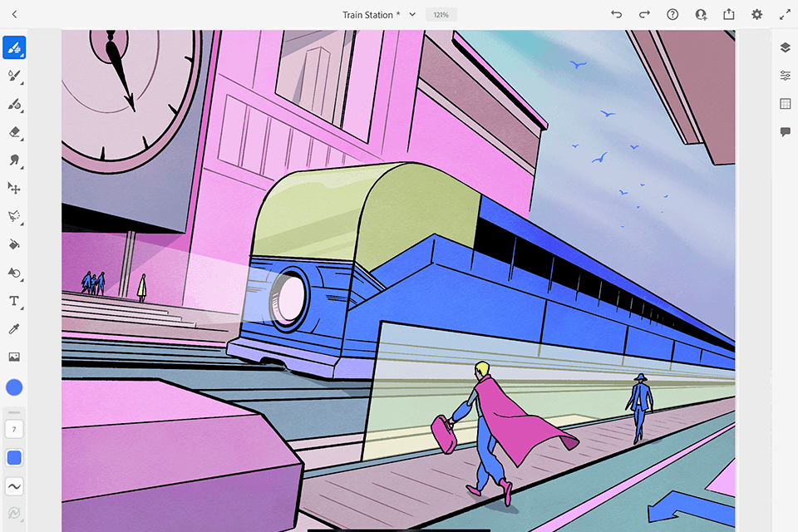The width and height of the screenshot is (798, 532).
Task: Open the round blue color chip
Action: pyautogui.click(x=14, y=387)
